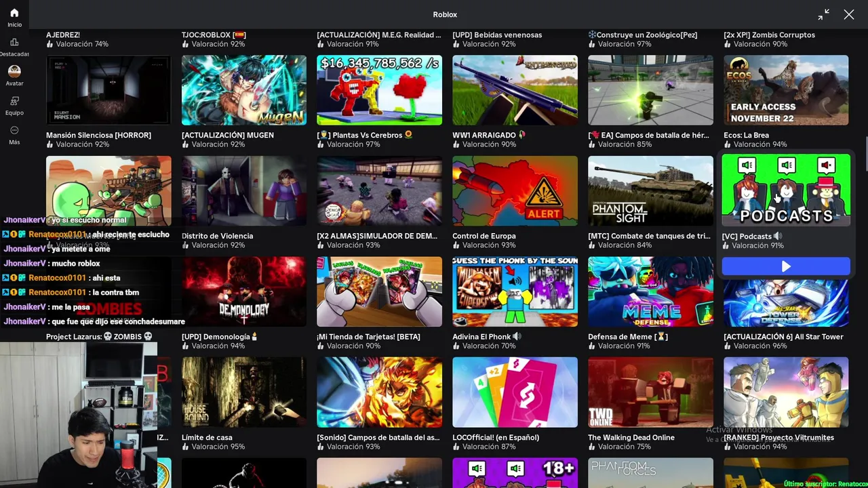868x488 pixels.
Task: Open Proyecto Viltrumites thumbnail
Action: click(786, 392)
